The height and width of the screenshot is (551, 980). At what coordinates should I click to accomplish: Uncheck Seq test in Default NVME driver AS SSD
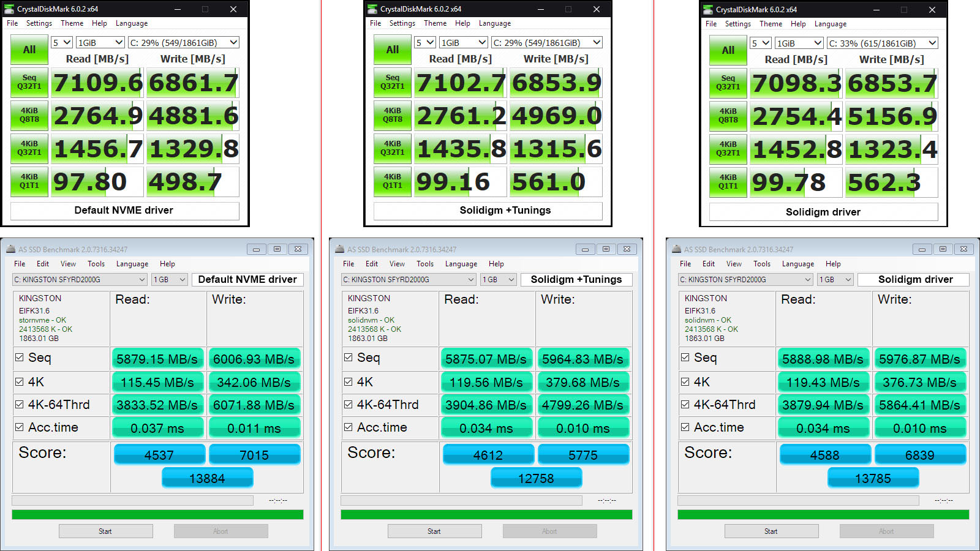click(20, 358)
